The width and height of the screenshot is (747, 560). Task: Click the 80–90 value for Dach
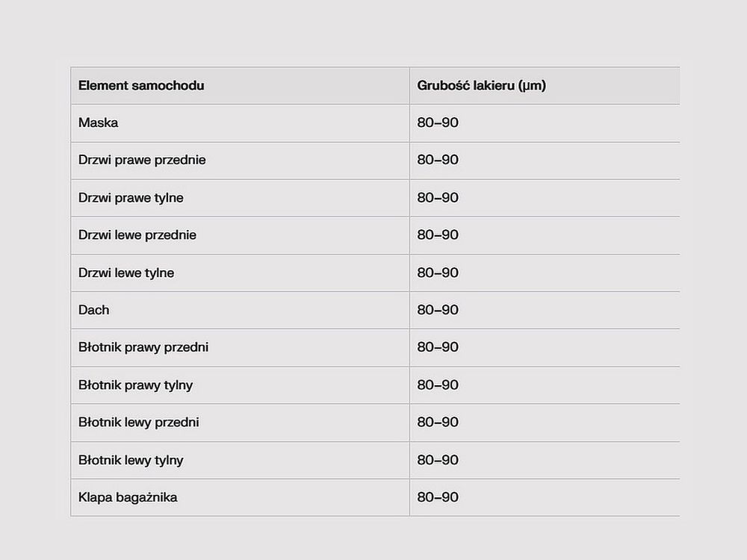pyautogui.click(x=437, y=310)
